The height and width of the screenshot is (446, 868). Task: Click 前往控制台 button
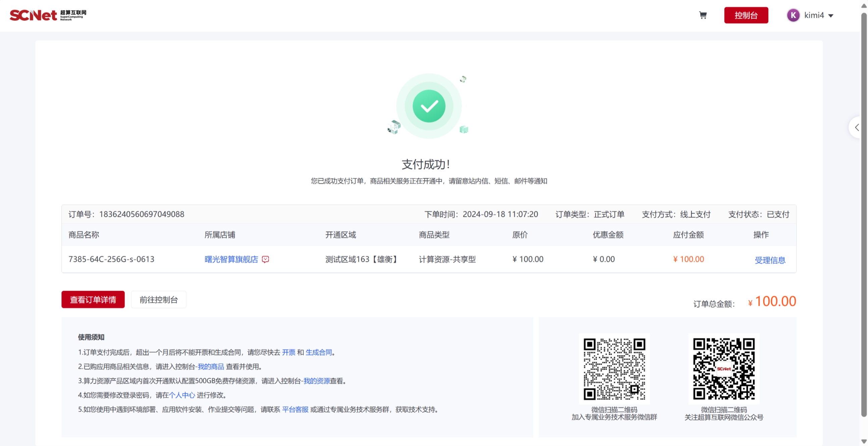(x=158, y=299)
